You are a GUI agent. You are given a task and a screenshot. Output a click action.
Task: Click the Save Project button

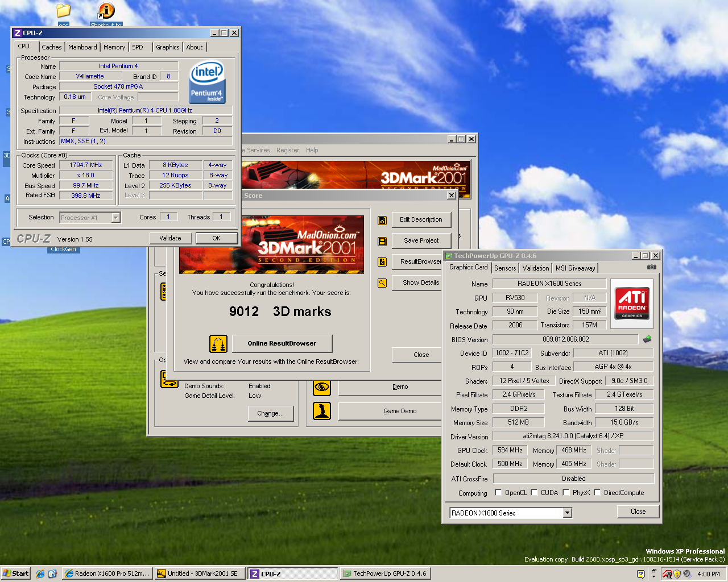[421, 241]
